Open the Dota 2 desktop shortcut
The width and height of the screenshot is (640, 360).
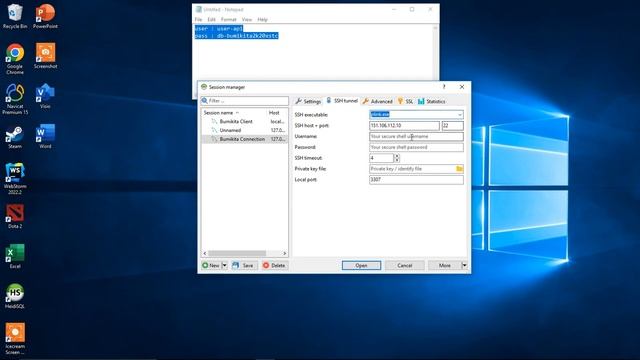15,216
